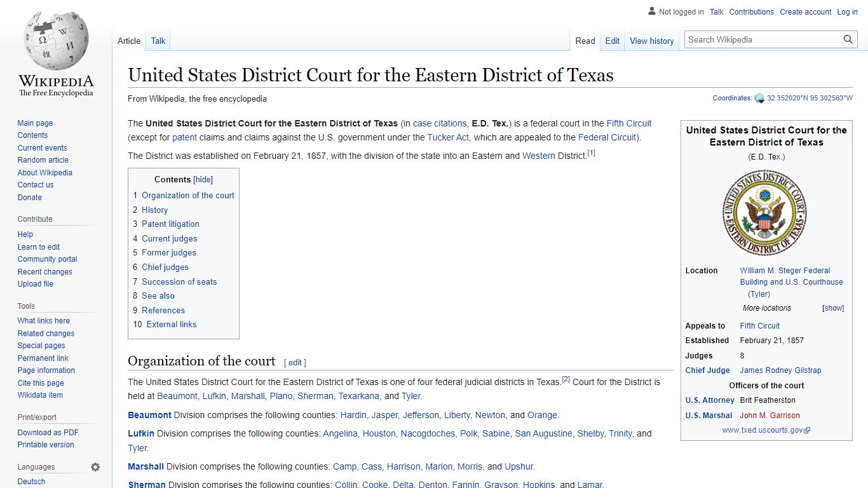Click the Permanent link tool

pos(43,358)
